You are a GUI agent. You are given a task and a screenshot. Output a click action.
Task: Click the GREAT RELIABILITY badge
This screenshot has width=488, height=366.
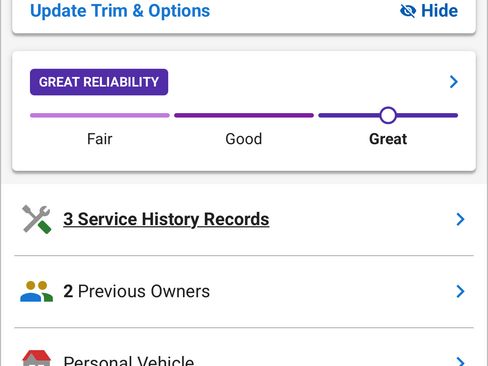pyautogui.click(x=99, y=82)
